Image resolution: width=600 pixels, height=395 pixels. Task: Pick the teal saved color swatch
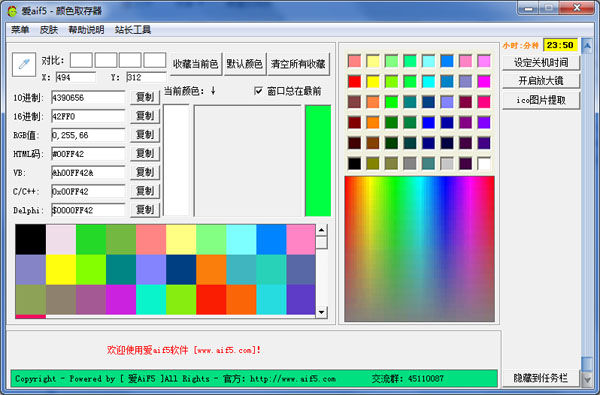[x=121, y=270]
